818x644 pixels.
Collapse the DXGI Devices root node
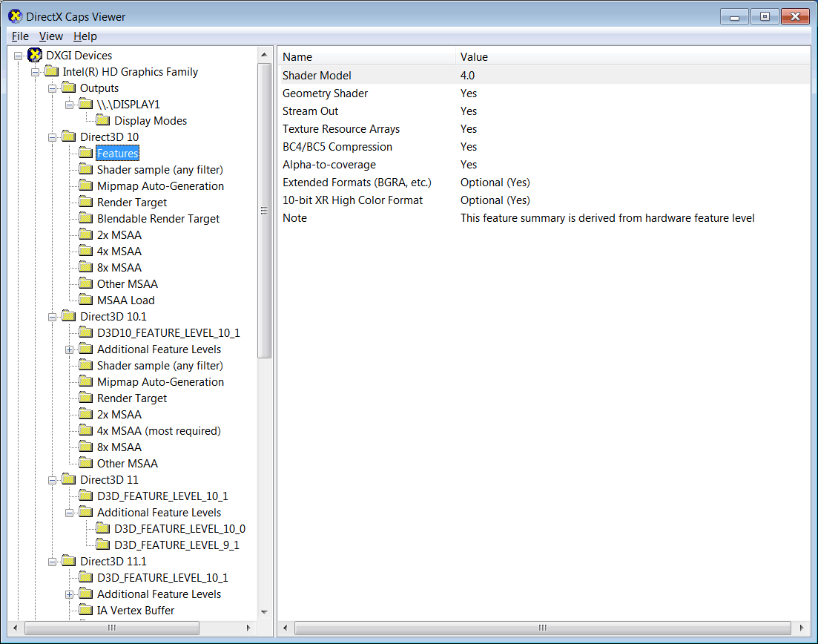point(19,56)
